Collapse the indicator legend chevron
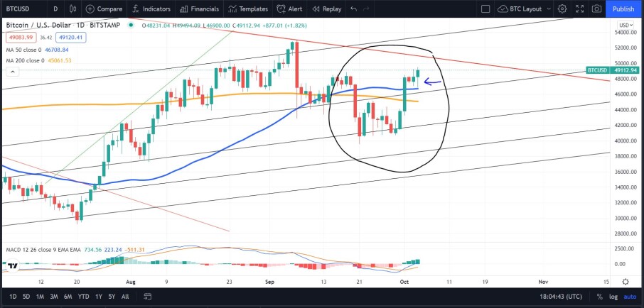The height and width of the screenshot is (308, 644). coord(13,72)
